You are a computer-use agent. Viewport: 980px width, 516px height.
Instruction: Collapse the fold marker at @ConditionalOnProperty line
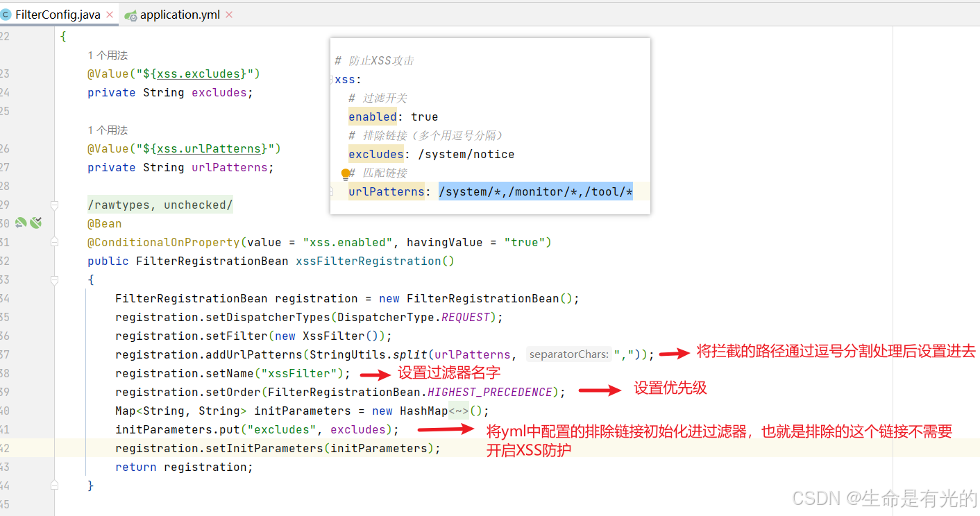54,243
